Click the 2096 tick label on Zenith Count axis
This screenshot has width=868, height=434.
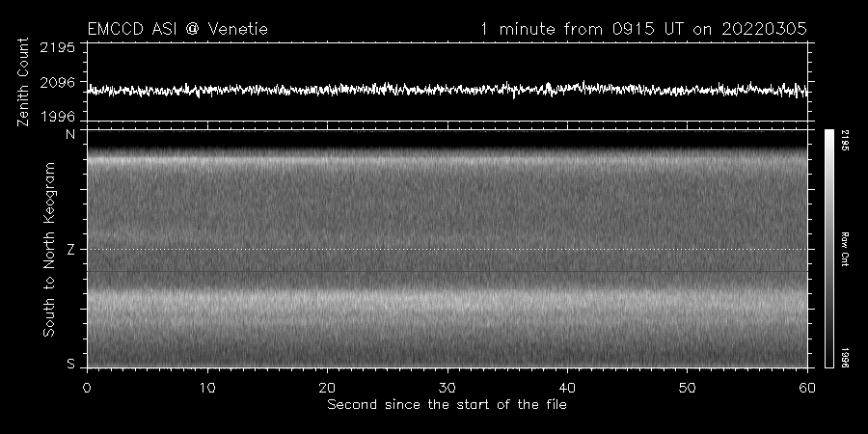(58, 83)
